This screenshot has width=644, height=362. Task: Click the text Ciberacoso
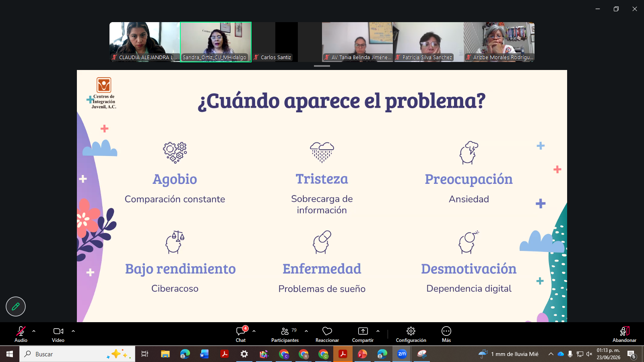(175, 288)
